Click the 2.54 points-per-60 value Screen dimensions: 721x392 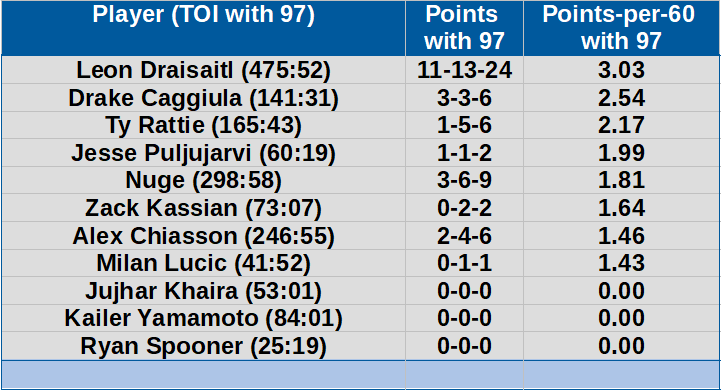point(621,97)
